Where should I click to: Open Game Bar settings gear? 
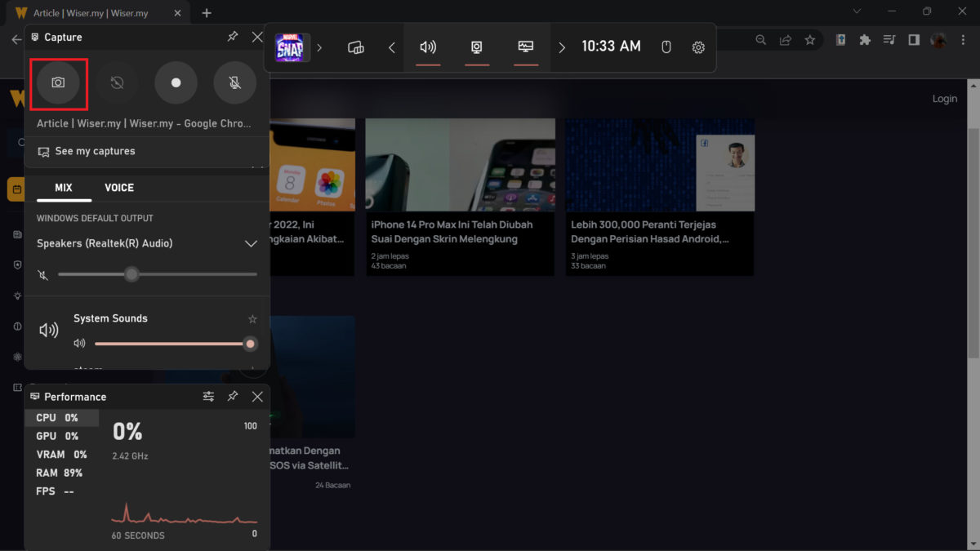(x=698, y=47)
